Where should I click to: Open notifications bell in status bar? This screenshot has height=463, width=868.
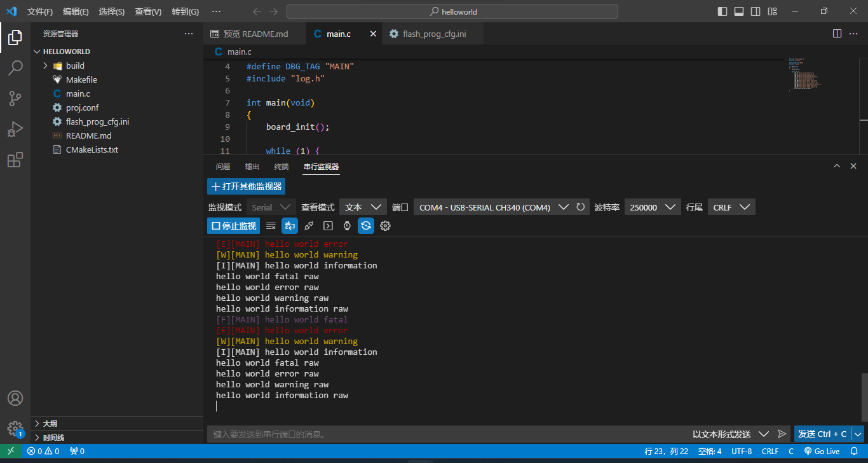854,451
